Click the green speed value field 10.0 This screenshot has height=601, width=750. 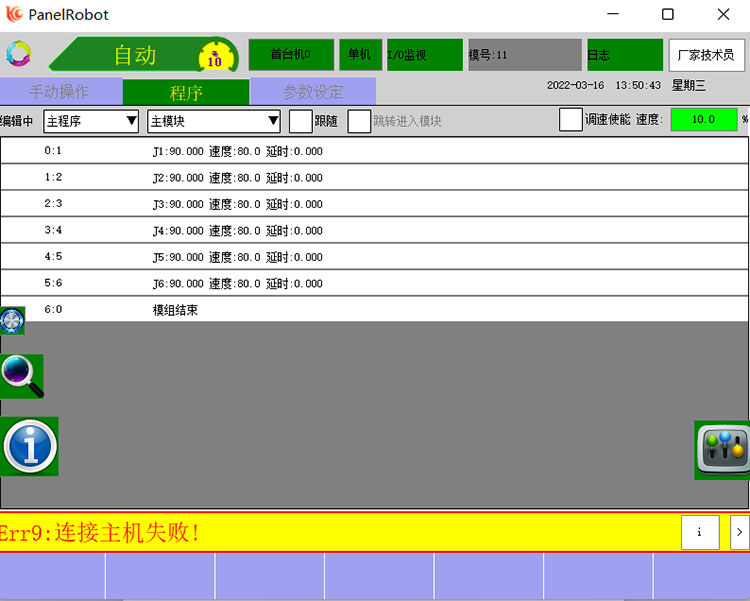tap(704, 119)
